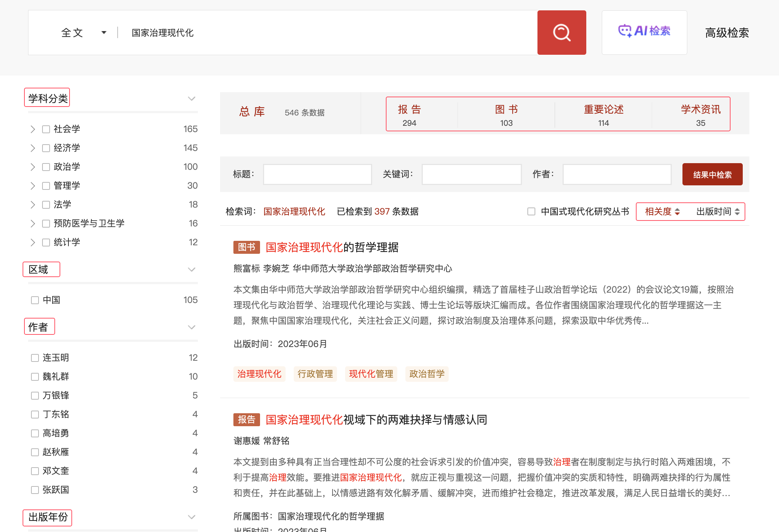Expand the 预防医学与卫生学 category tree

coord(33,223)
